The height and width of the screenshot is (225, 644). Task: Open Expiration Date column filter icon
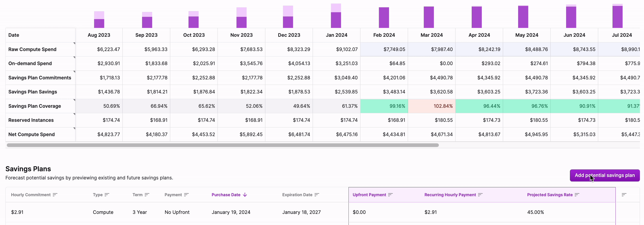click(317, 195)
